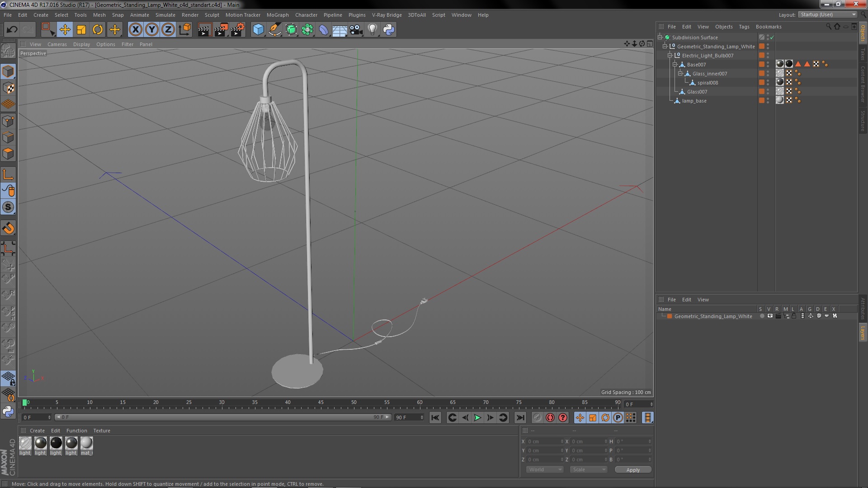The width and height of the screenshot is (868, 488).
Task: Click the Apply button
Action: pos(632,469)
